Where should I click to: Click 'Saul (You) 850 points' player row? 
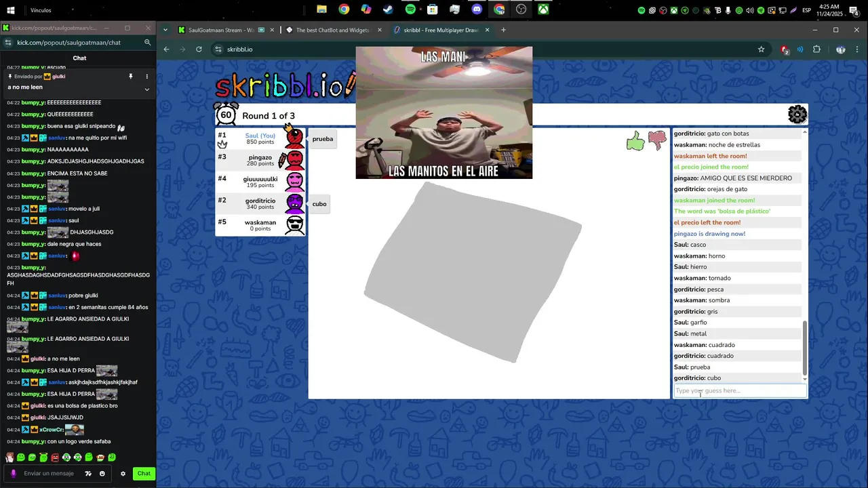(260, 138)
